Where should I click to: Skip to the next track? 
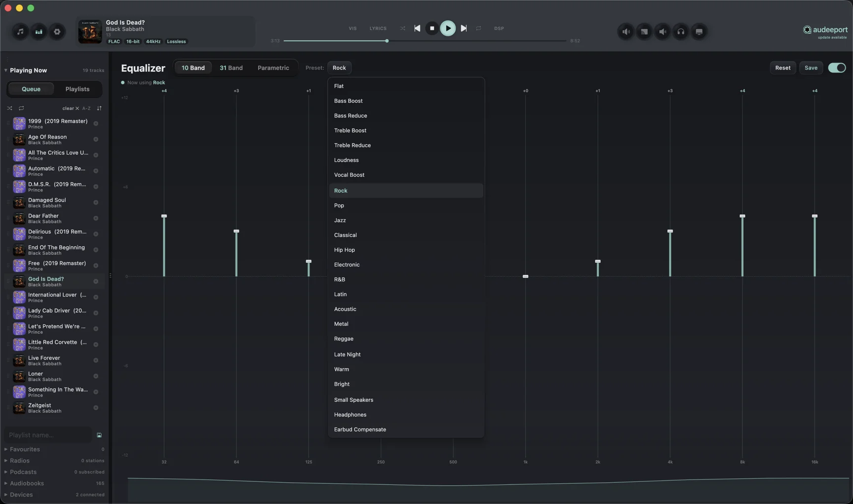[464, 29]
